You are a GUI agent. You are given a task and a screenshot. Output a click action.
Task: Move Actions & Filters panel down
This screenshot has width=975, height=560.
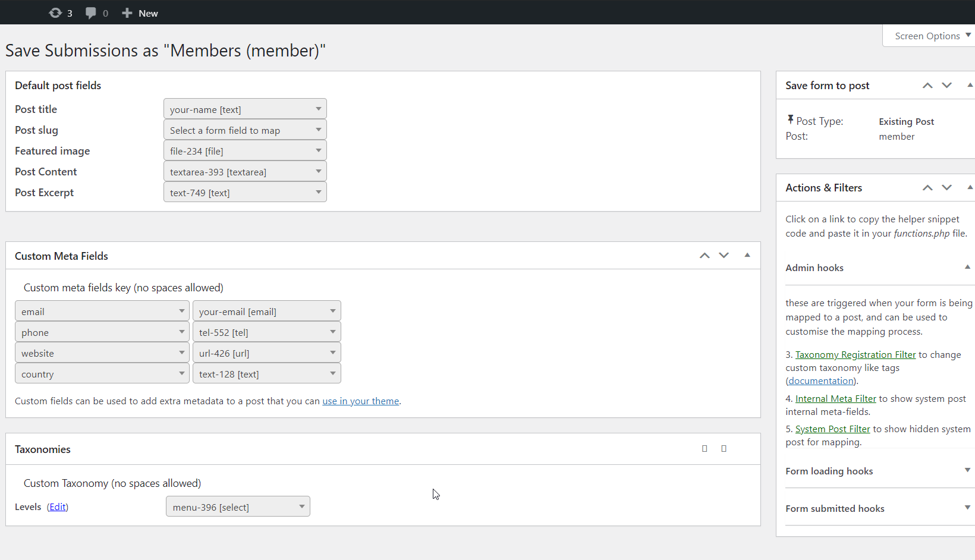click(x=946, y=187)
